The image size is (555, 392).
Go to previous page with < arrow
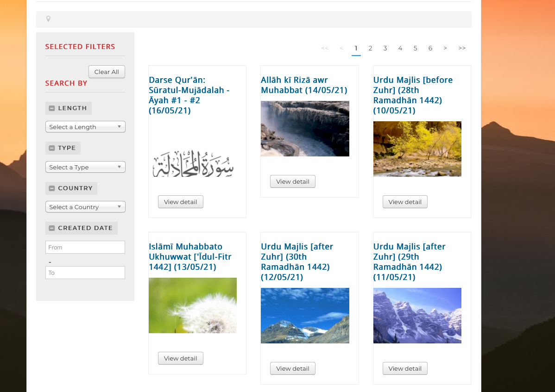coord(341,49)
